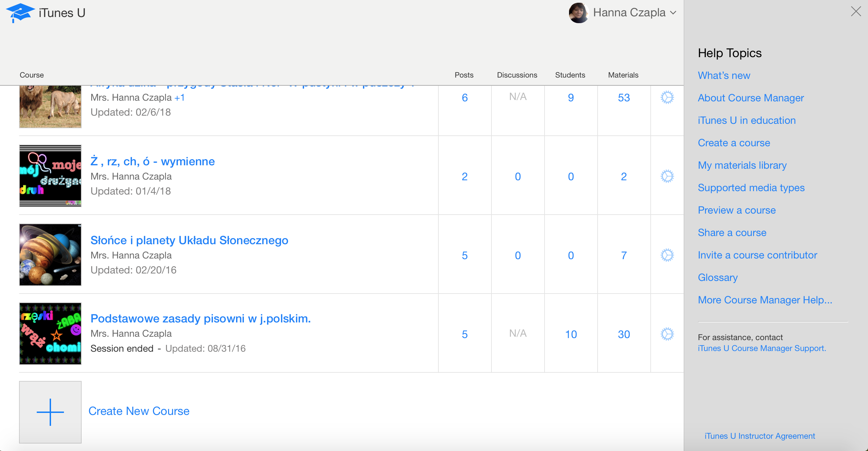This screenshot has height=451, width=868.
Task: Click the plus icon to create course
Action: click(50, 412)
